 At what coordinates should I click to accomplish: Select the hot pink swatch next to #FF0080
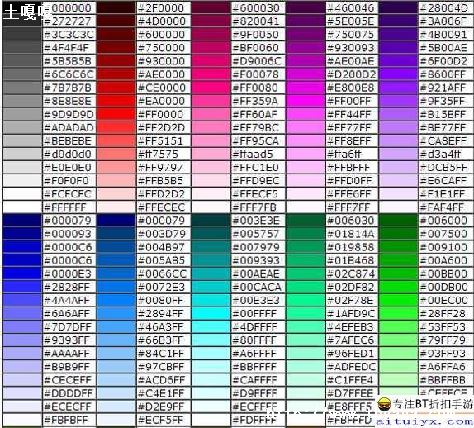(211, 87)
